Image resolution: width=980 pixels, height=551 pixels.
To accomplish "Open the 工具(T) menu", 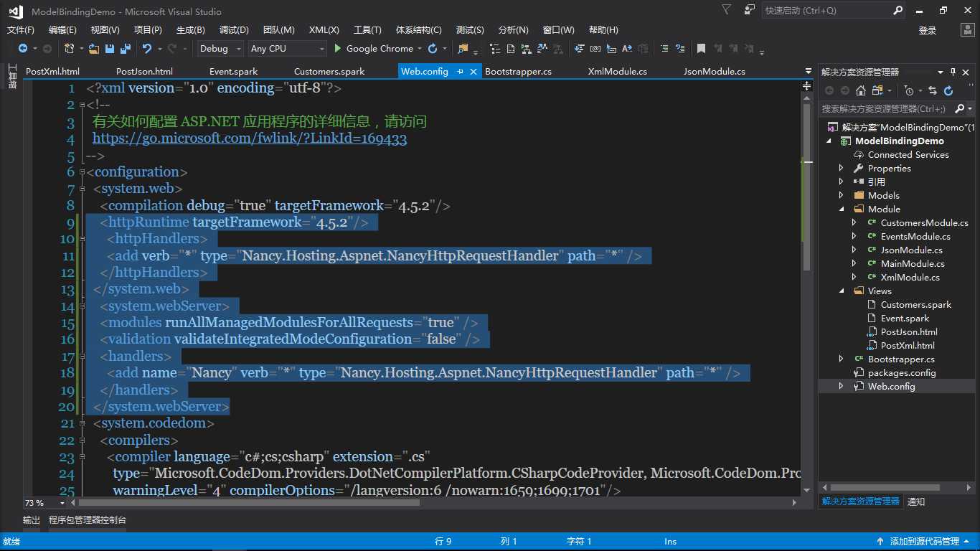I will pyautogui.click(x=367, y=29).
